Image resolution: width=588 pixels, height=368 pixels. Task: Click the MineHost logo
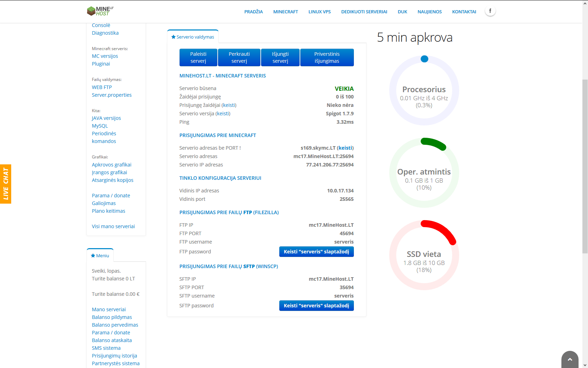(100, 11)
